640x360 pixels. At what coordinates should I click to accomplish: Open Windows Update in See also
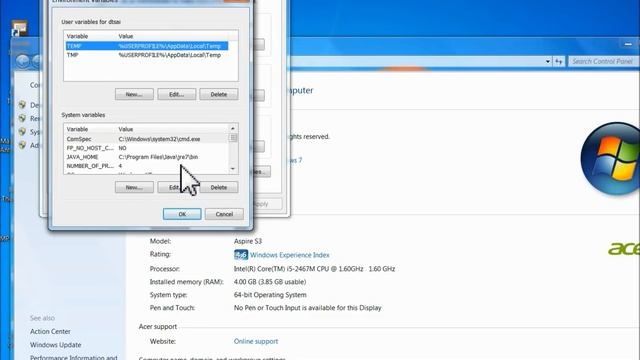pos(56,345)
